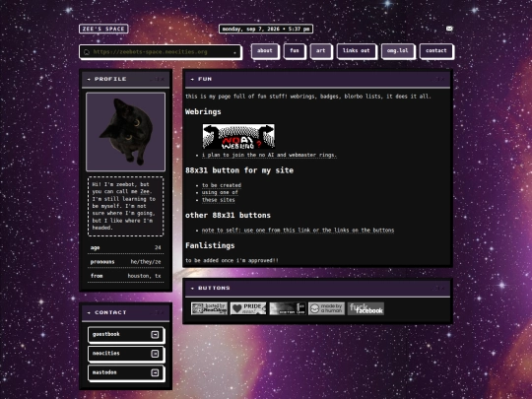Click the No AI Webring banner image
The height and width of the screenshot is (399, 532).
tap(238, 136)
